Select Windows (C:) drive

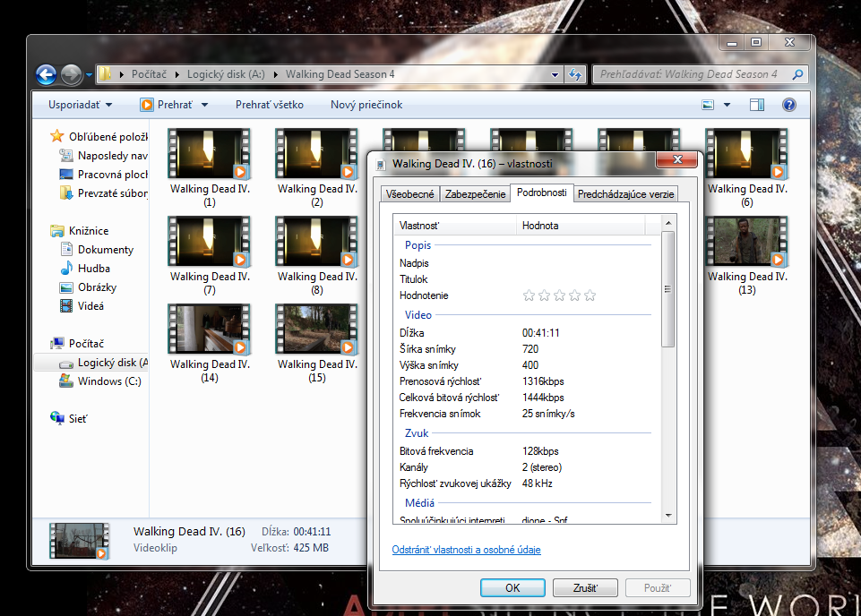coord(108,381)
